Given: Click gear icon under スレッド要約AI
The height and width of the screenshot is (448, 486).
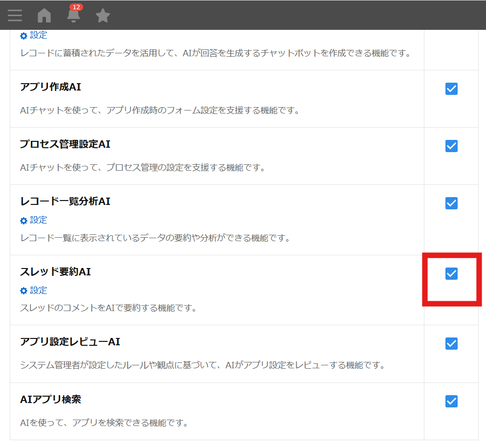Looking at the screenshot, I should point(23,291).
